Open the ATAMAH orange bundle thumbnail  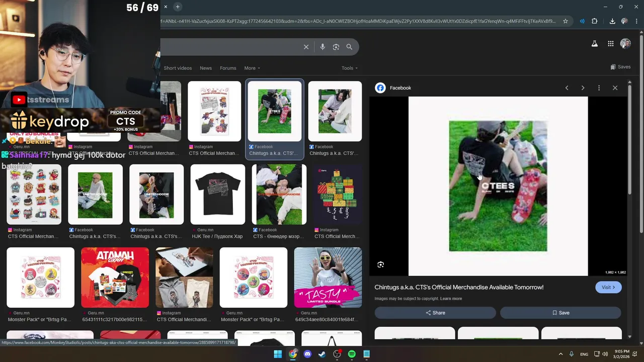click(115, 278)
